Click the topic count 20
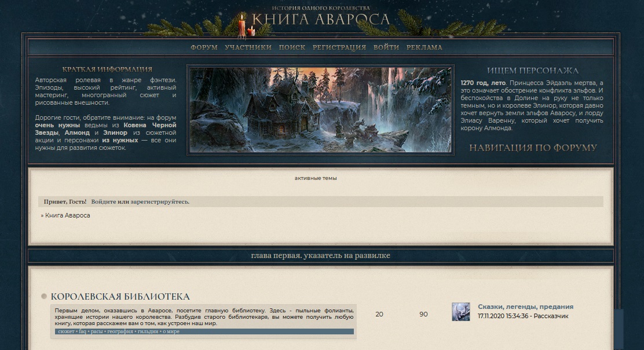The width and height of the screenshot is (644, 350). (x=379, y=314)
